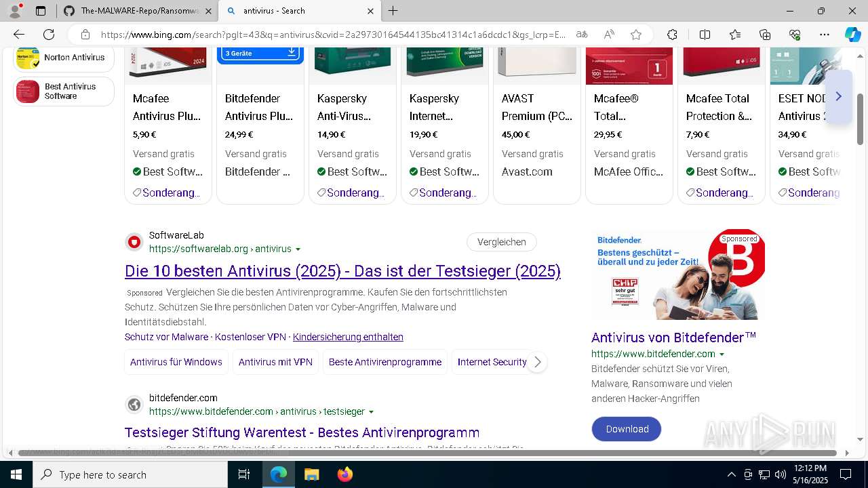Viewport: 868px width, 488px height.
Task: Click the Vergleichen button
Action: (x=502, y=242)
